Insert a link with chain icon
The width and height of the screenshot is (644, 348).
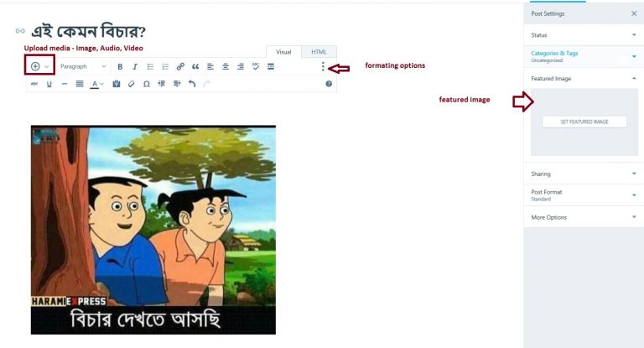coord(180,66)
